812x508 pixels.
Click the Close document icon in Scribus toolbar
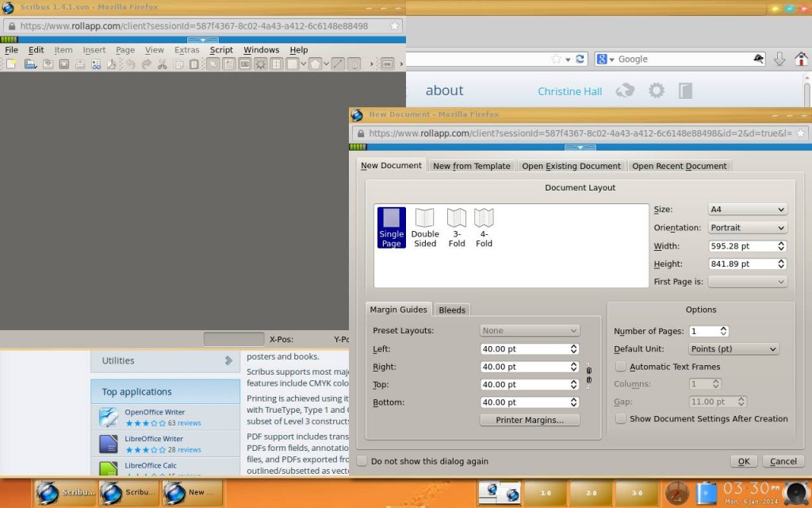[63, 64]
